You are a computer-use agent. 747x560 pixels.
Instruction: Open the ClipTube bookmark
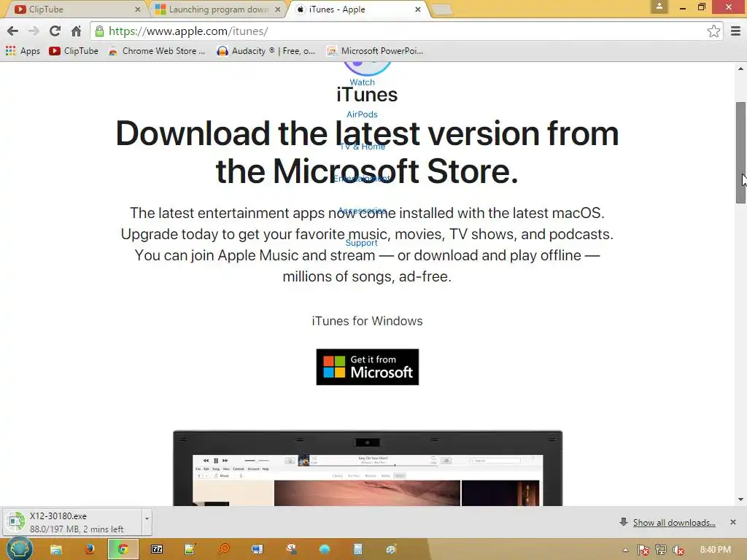pyautogui.click(x=74, y=51)
